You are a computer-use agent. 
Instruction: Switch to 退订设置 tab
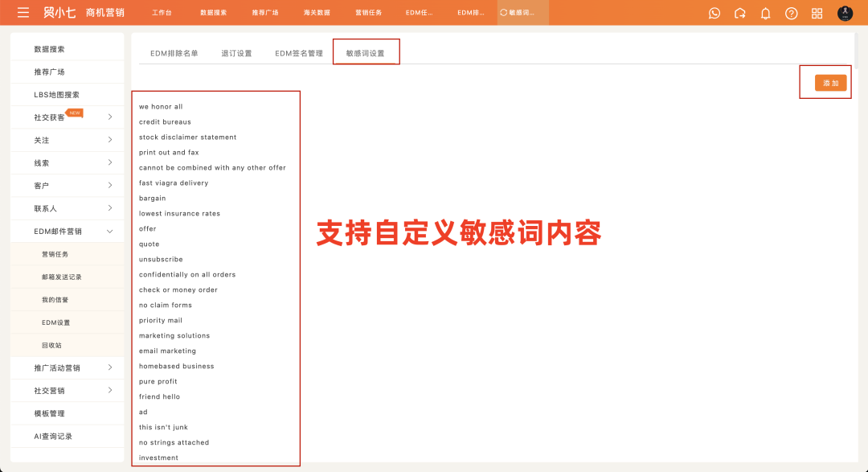point(236,53)
